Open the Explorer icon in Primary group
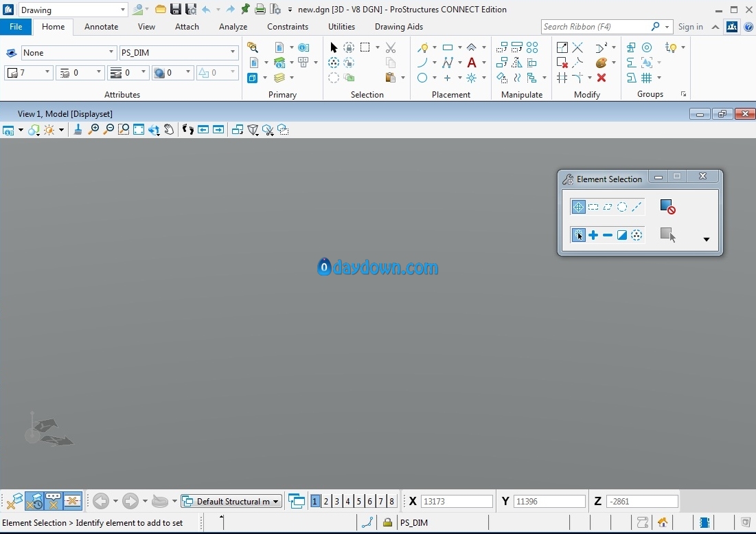The height and width of the screenshot is (534, 756). pyautogui.click(x=253, y=47)
